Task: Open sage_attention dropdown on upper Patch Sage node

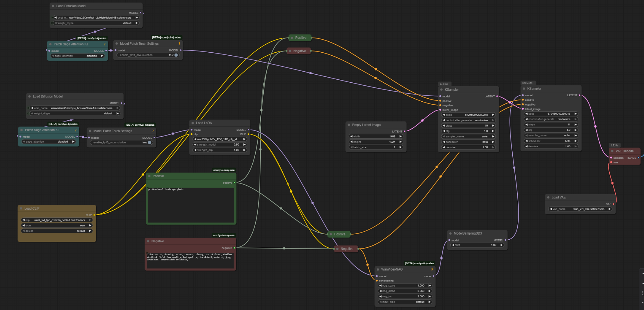Action: pyautogui.click(x=78, y=56)
